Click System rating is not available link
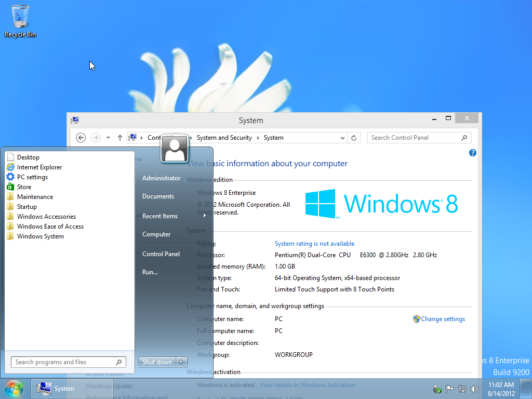The height and width of the screenshot is (399, 532). (314, 244)
